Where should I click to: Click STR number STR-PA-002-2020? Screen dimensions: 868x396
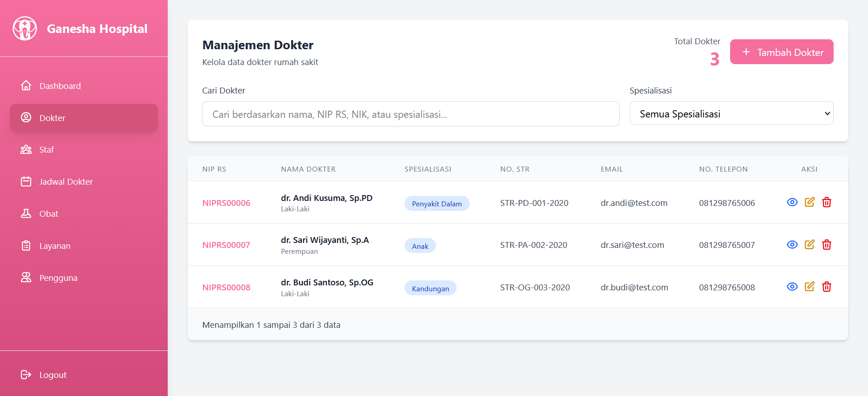tap(533, 245)
